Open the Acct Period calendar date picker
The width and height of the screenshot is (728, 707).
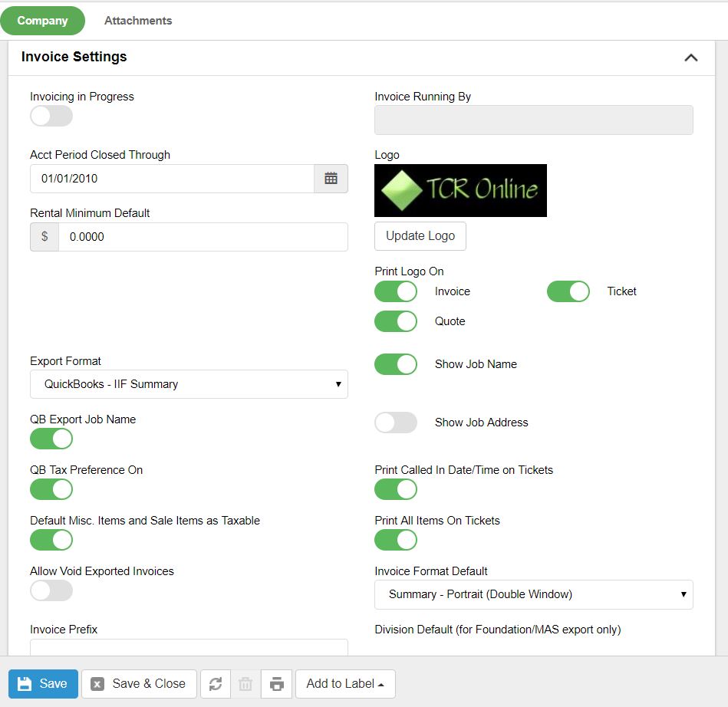click(x=331, y=179)
